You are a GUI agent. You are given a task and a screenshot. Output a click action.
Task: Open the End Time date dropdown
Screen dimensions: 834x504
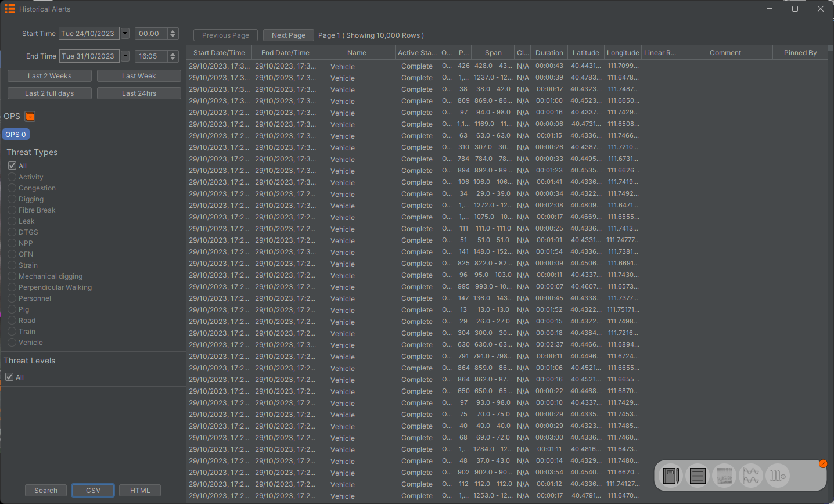click(x=125, y=56)
